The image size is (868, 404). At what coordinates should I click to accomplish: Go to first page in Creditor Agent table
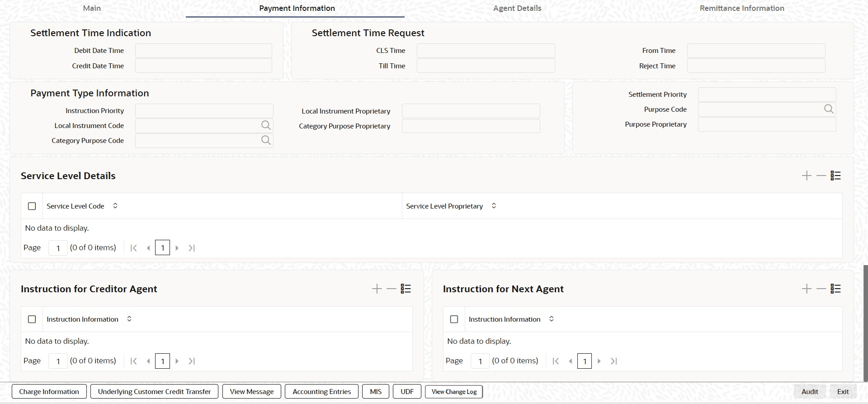click(x=133, y=361)
